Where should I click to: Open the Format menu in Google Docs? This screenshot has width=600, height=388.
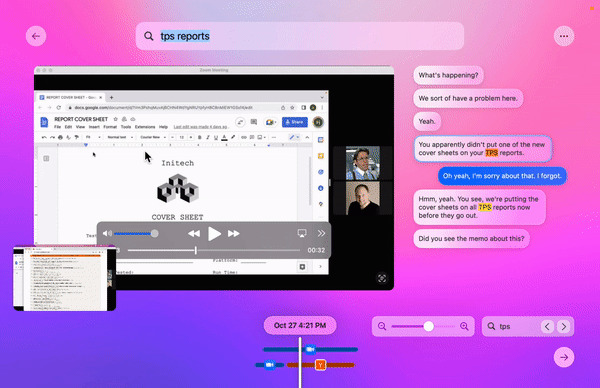pyautogui.click(x=110, y=127)
